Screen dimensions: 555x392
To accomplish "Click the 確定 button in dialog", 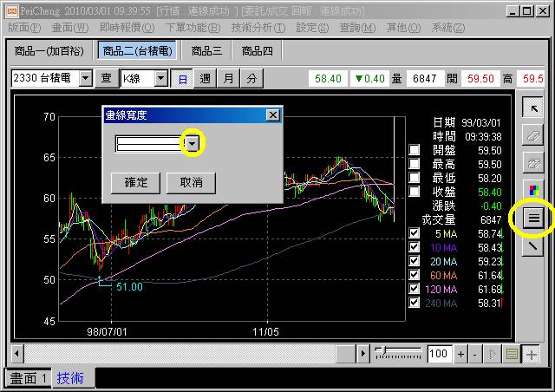I will [x=136, y=182].
